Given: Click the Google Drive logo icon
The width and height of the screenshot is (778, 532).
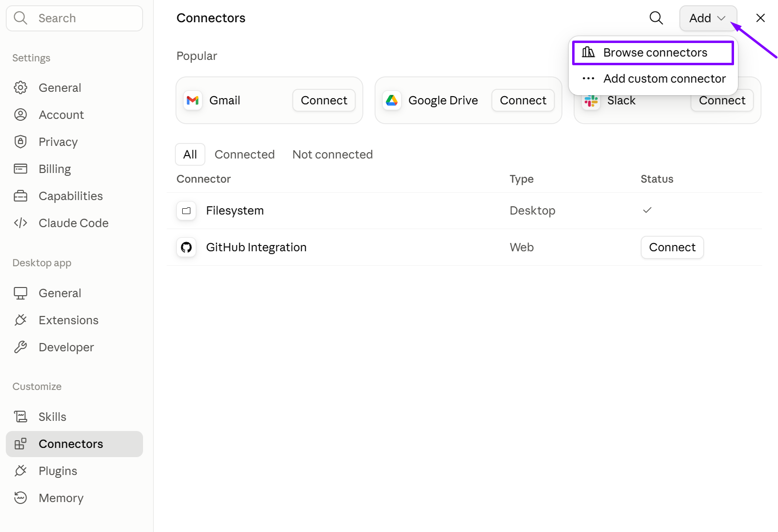Looking at the screenshot, I should pyautogui.click(x=392, y=101).
